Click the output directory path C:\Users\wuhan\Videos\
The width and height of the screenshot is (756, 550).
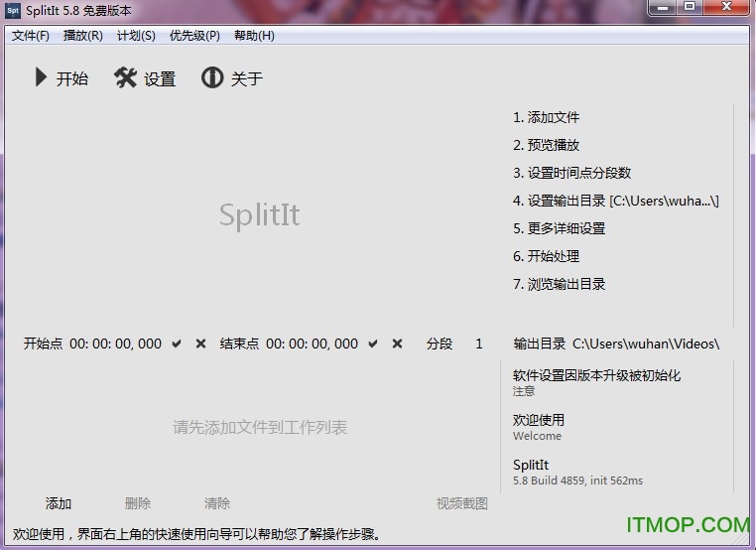[x=645, y=344]
